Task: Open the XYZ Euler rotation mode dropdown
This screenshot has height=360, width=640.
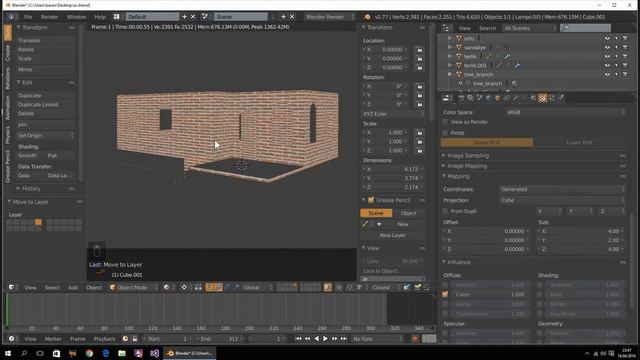Action: (393, 114)
